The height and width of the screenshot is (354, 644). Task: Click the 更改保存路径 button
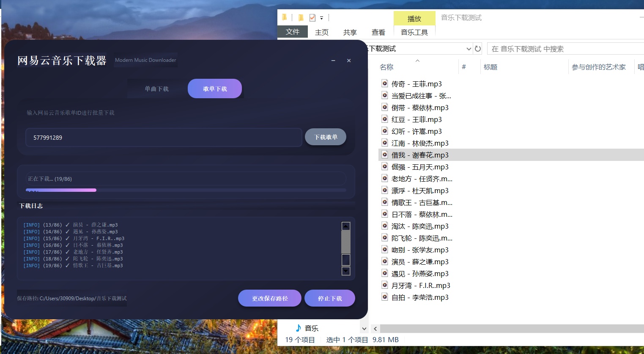pyautogui.click(x=270, y=298)
